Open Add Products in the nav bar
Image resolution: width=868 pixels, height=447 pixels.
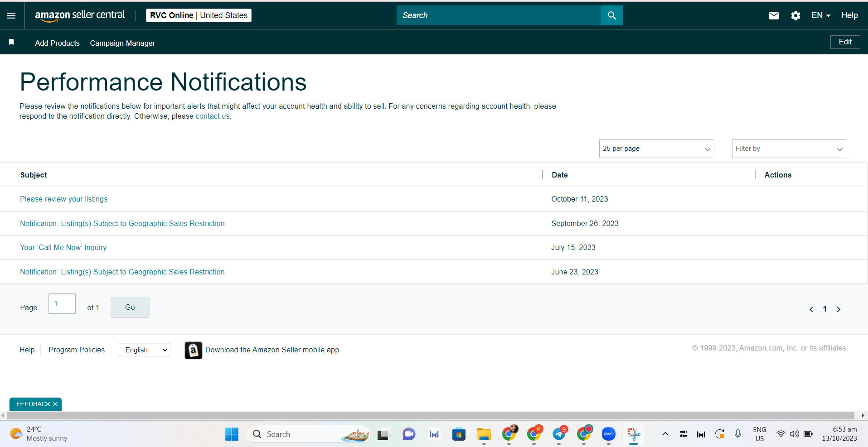point(57,43)
